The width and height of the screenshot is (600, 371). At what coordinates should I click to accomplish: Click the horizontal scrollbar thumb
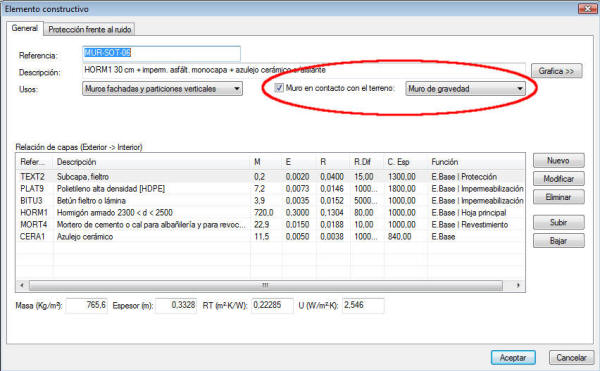coord(266,285)
